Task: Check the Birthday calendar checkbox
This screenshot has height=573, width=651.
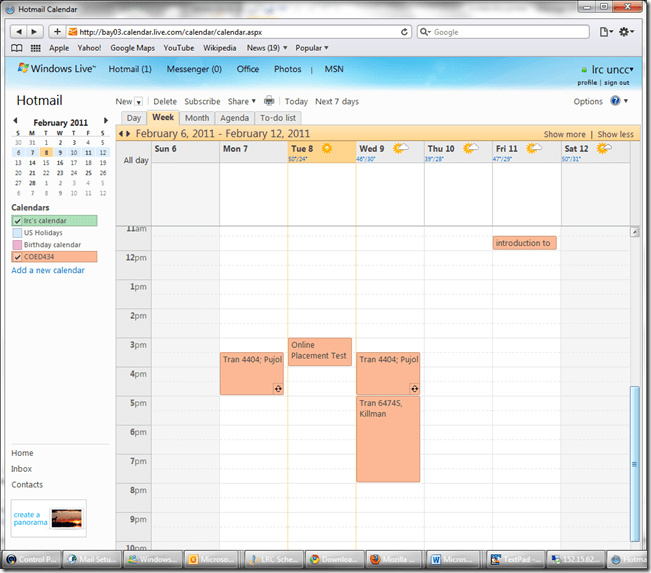Action: tap(17, 245)
